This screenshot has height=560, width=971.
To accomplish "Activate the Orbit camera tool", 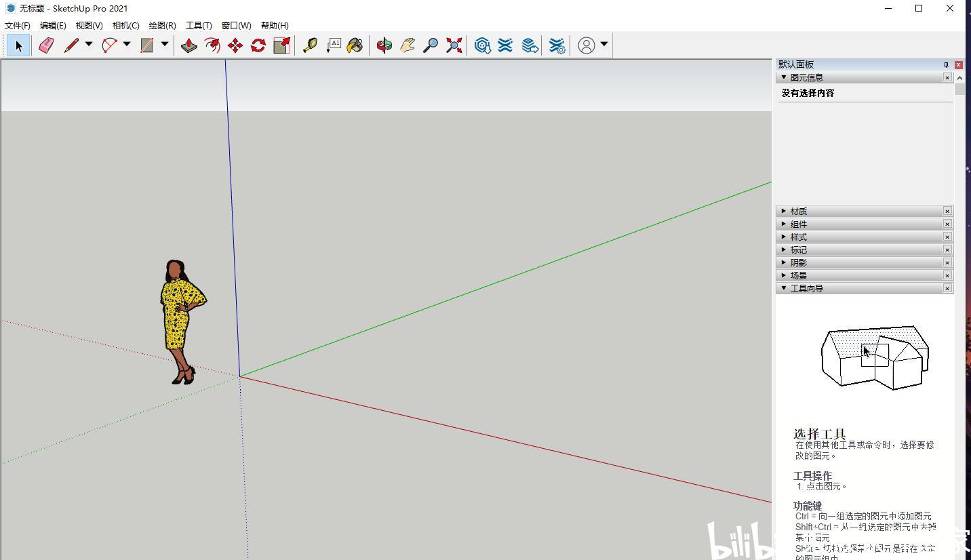I will [x=384, y=45].
